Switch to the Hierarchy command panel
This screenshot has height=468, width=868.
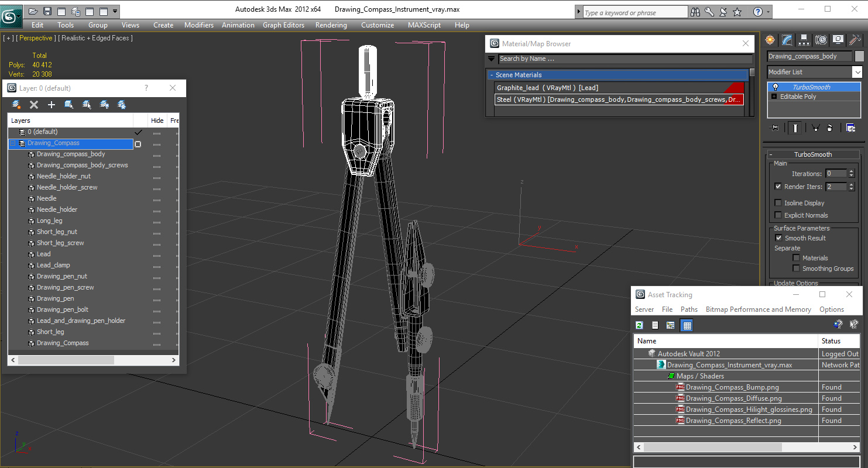click(x=804, y=40)
